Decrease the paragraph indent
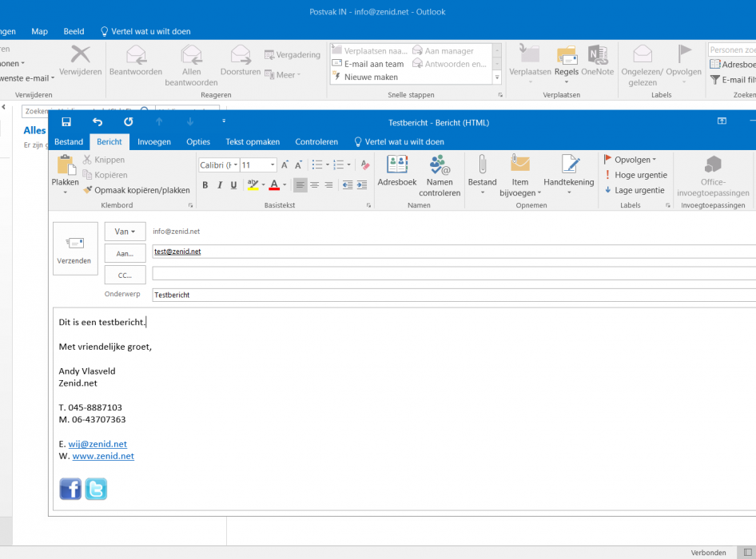The height and width of the screenshot is (559, 756). pyautogui.click(x=347, y=185)
